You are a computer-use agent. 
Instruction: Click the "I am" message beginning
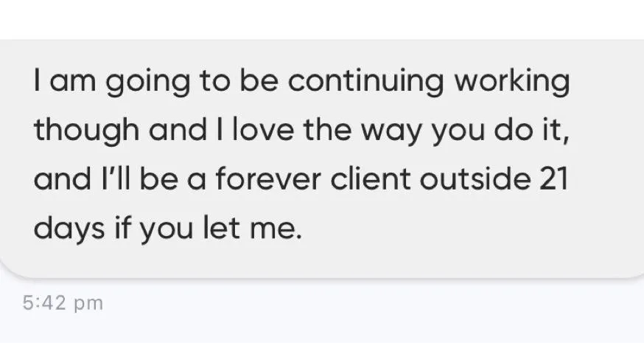[x=65, y=80]
